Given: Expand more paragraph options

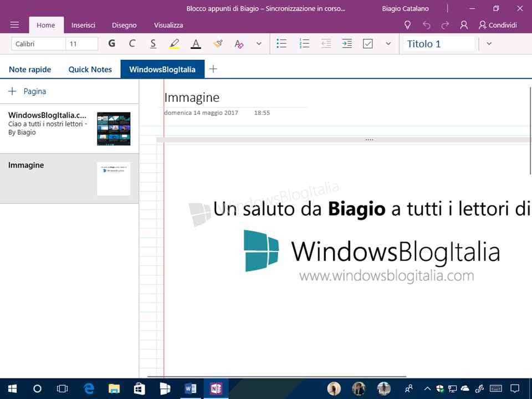Looking at the screenshot, I should (x=388, y=43).
